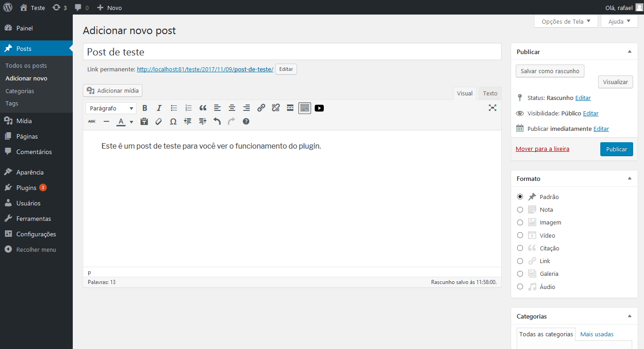Select the Imagem post format
Image resolution: width=644 pixels, height=349 pixels.
pyautogui.click(x=520, y=222)
